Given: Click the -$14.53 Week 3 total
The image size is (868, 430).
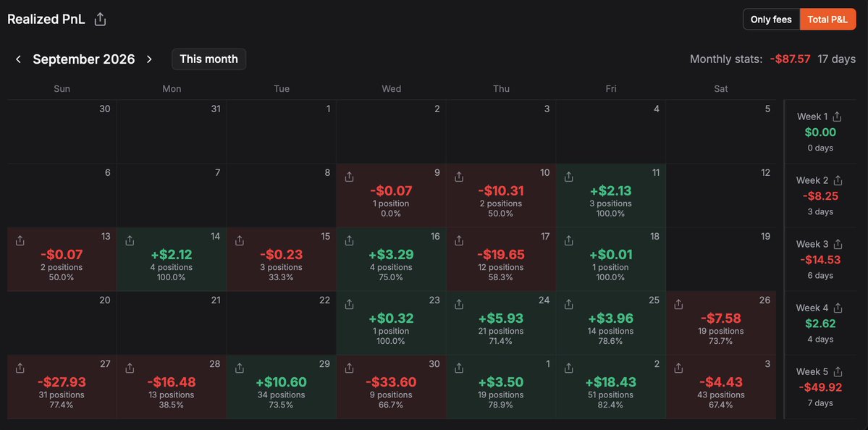Looking at the screenshot, I should tap(820, 260).
